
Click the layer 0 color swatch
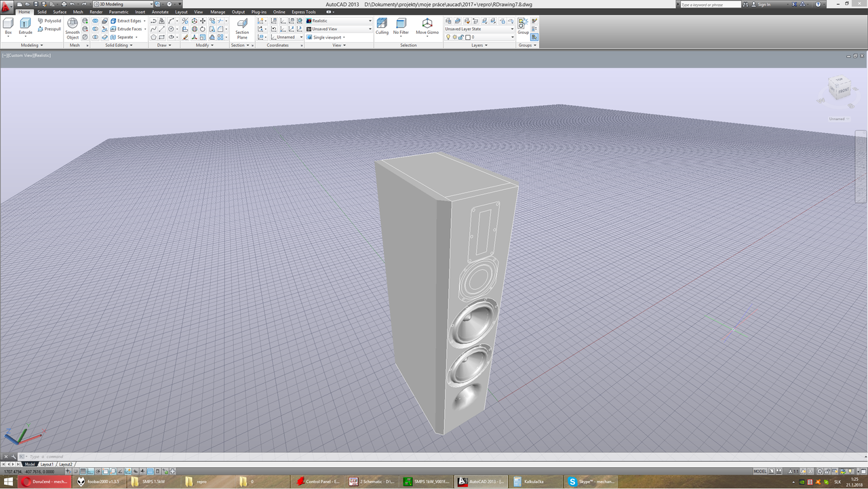(x=467, y=37)
